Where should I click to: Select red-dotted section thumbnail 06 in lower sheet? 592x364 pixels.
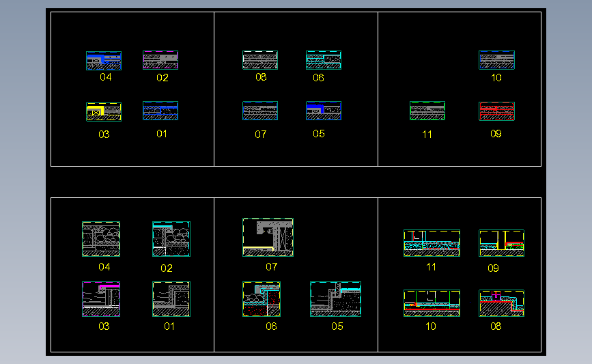click(262, 299)
